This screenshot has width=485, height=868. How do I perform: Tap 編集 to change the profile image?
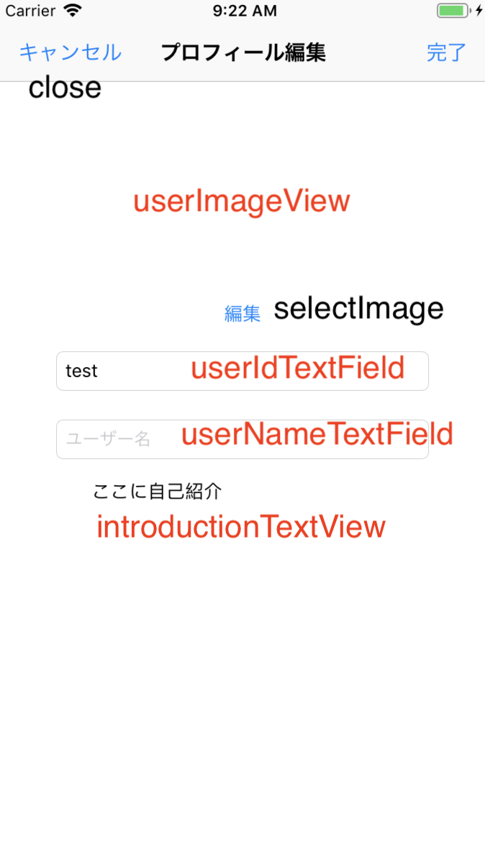[242, 312]
